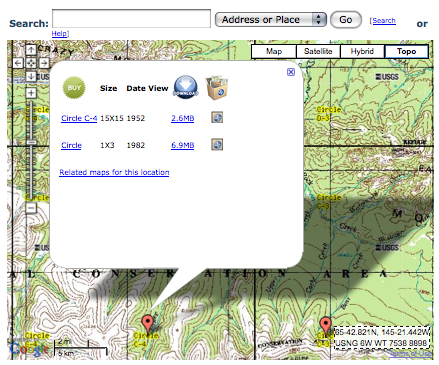Zoom out with the minus button
Viewport: 439px width, 365px height.
(x=31, y=208)
